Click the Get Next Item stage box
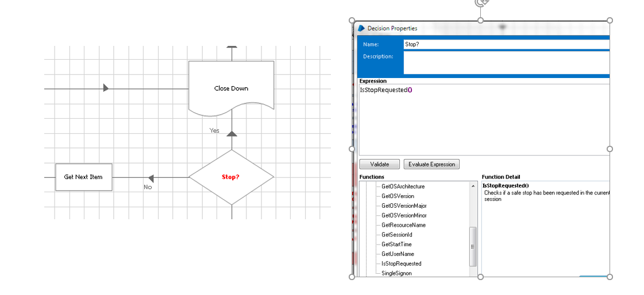The image size is (644, 295). 84,177
